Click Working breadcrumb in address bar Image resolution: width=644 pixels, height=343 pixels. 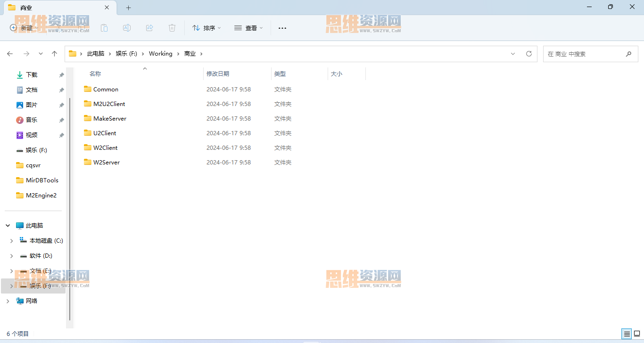[161, 54]
